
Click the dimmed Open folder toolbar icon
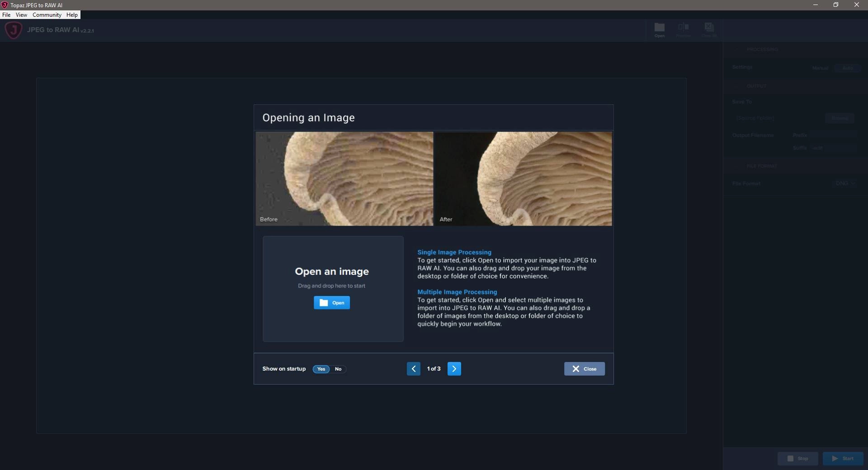tap(660, 30)
